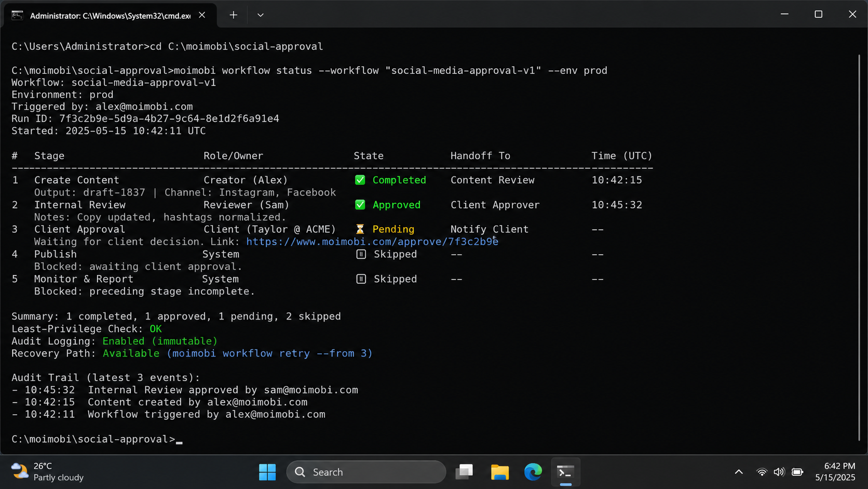Show hidden system tray icons
Image resolution: width=868 pixels, height=489 pixels.
pyautogui.click(x=739, y=472)
